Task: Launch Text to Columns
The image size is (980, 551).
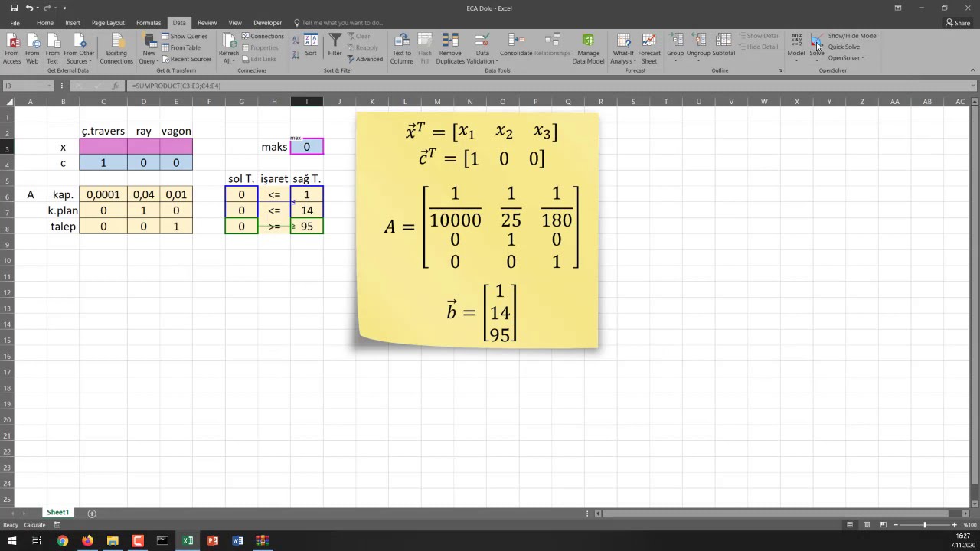Action: tap(402, 49)
